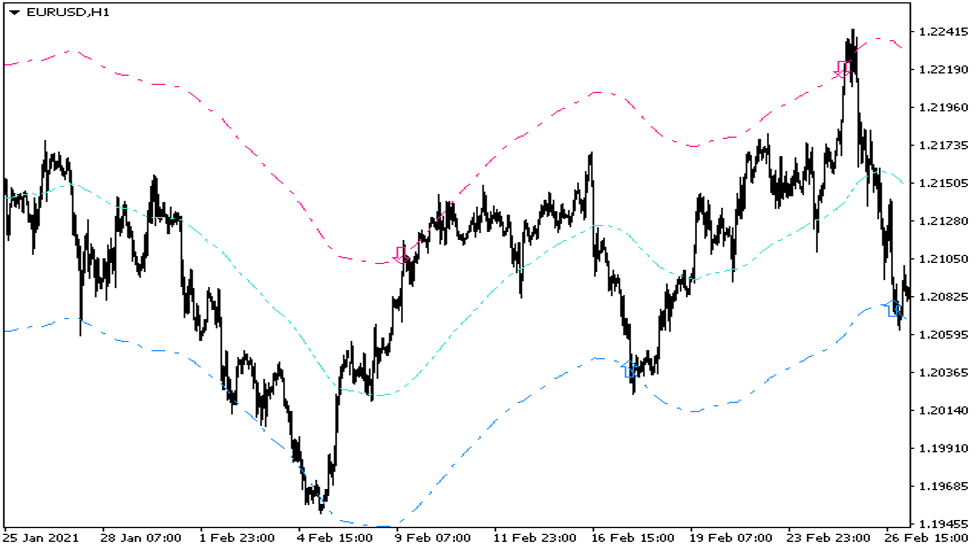Select the 1.20825 price axis label
Image resolution: width=980 pixels, height=551 pixels.
(x=943, y=297)
